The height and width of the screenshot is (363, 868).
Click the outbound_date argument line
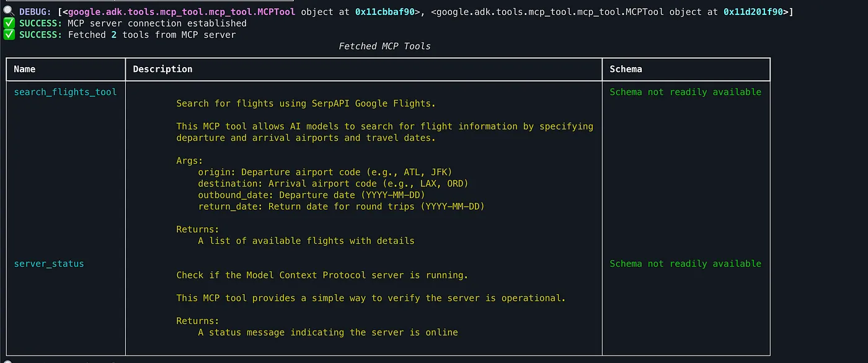tap(311, 195)
